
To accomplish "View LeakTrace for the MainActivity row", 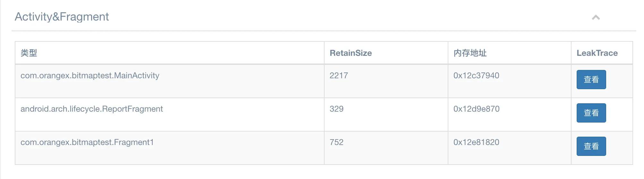I will pos(591,80).
